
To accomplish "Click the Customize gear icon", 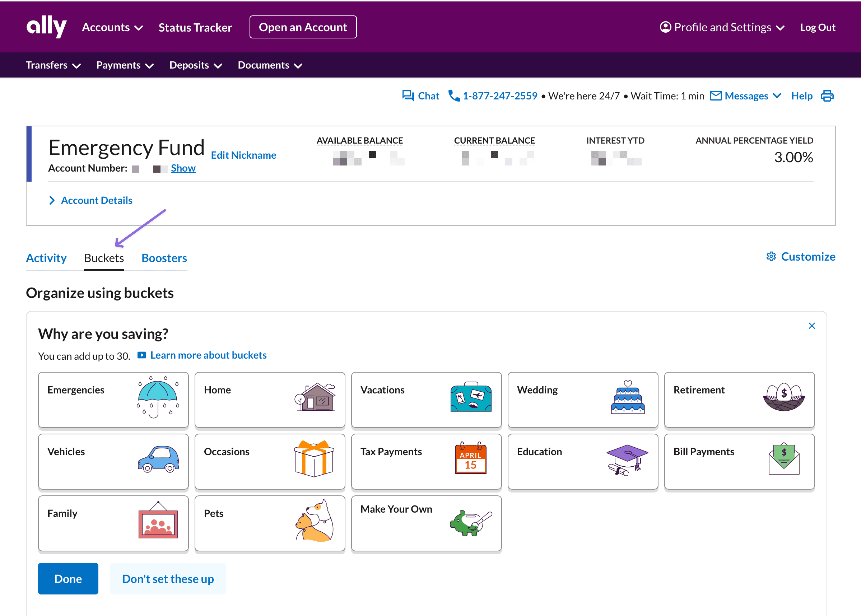I will click(x=771, y=257).
